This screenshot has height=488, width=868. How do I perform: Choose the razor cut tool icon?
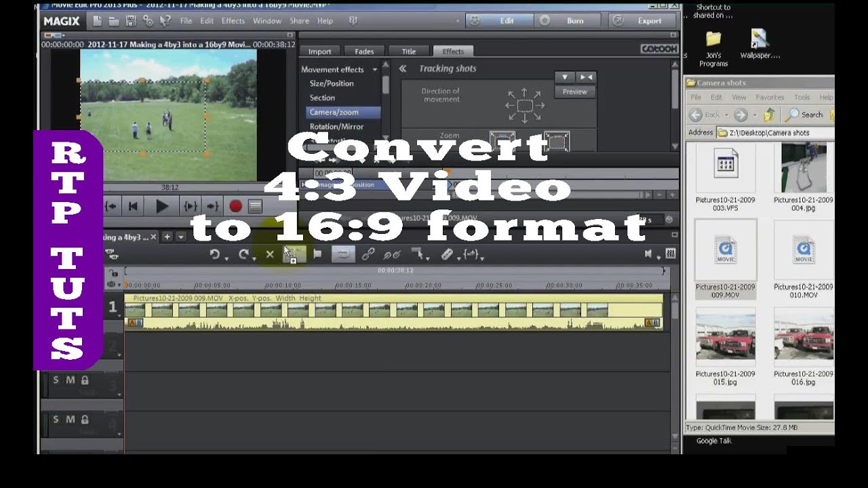[446, 254]
